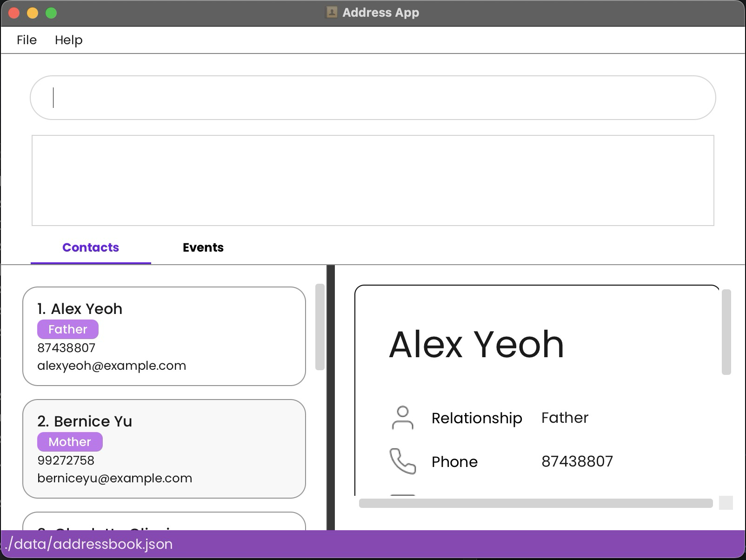Minimize the window with yellow button
Image resolution: width=746 pixels, height=560 pixels.
click(33, 13)
